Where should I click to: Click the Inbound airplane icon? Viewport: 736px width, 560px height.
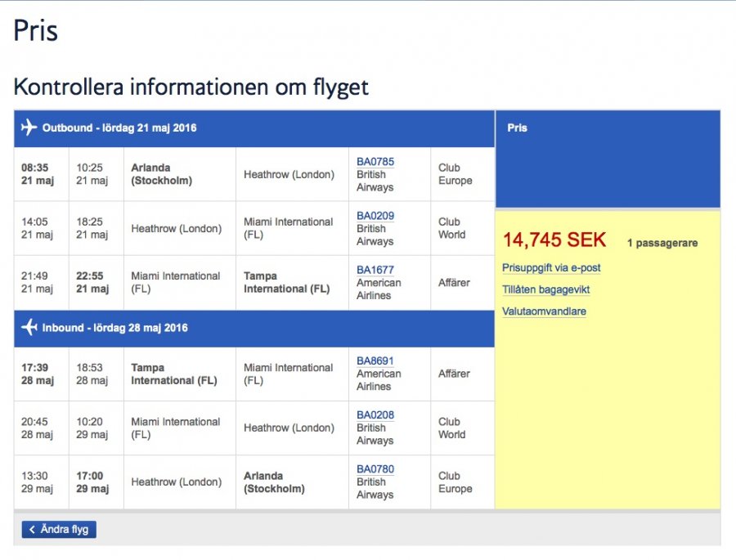(29, 328)
